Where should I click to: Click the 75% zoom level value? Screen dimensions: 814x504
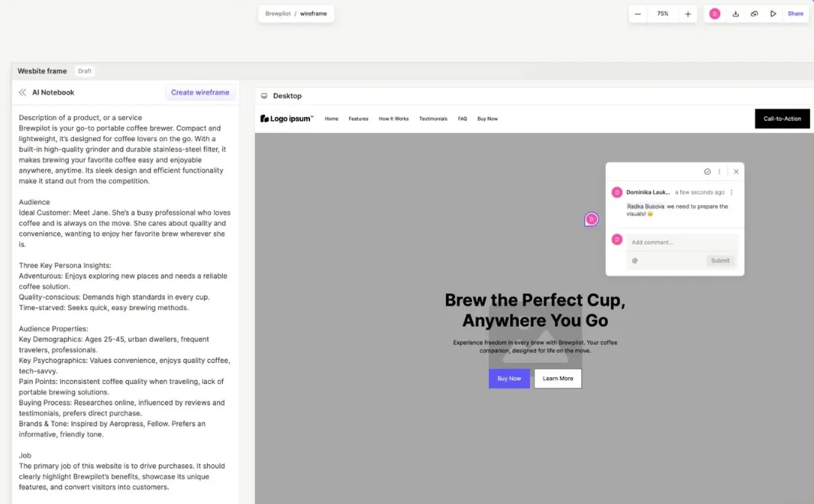coord(663,14)
